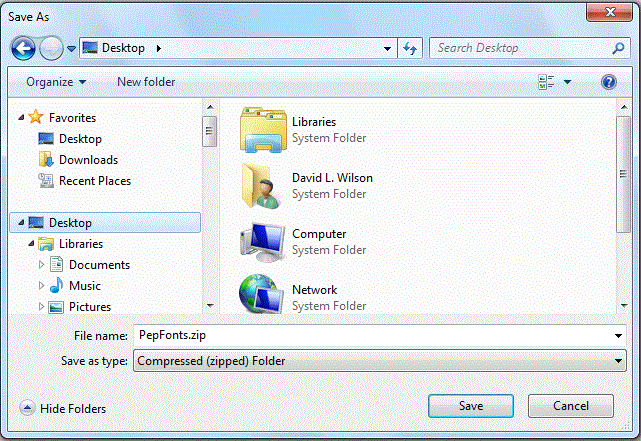Open the File name dropdown arrow

point(618,336)
